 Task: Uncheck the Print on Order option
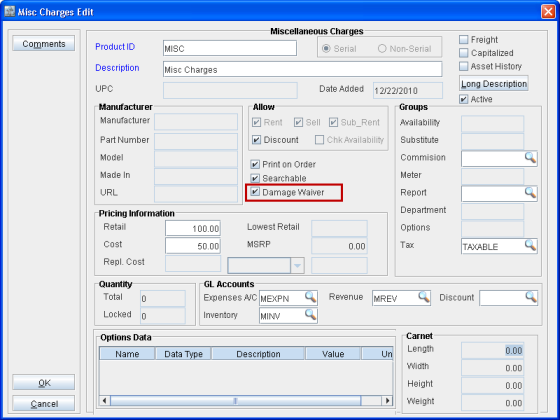(255, 164)
